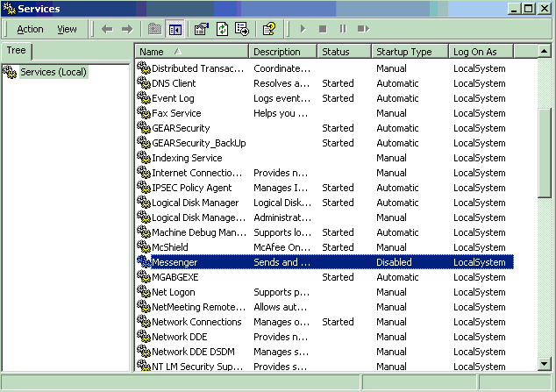Select the Tree tab

[x=17, y=51]
